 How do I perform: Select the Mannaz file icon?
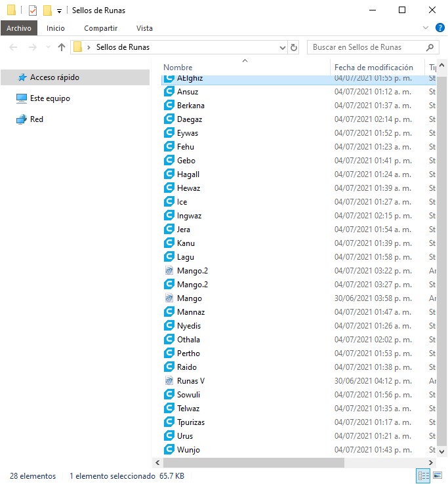(169, 312)
